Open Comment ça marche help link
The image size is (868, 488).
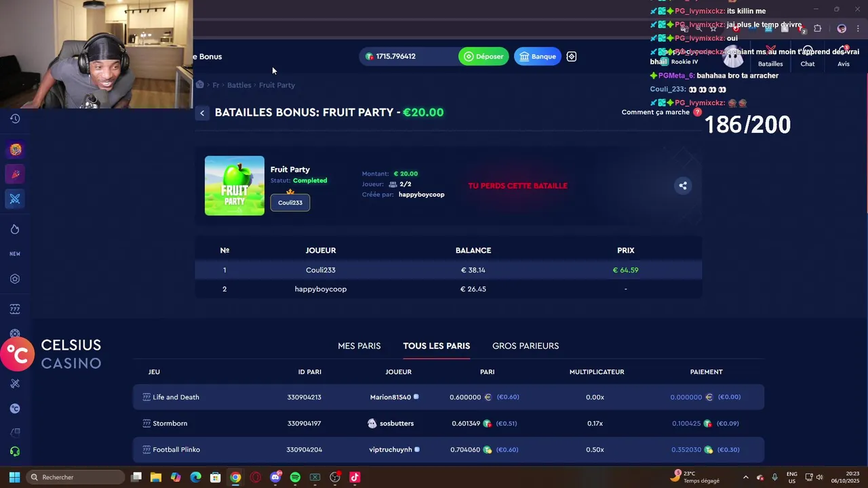[656, 113]
